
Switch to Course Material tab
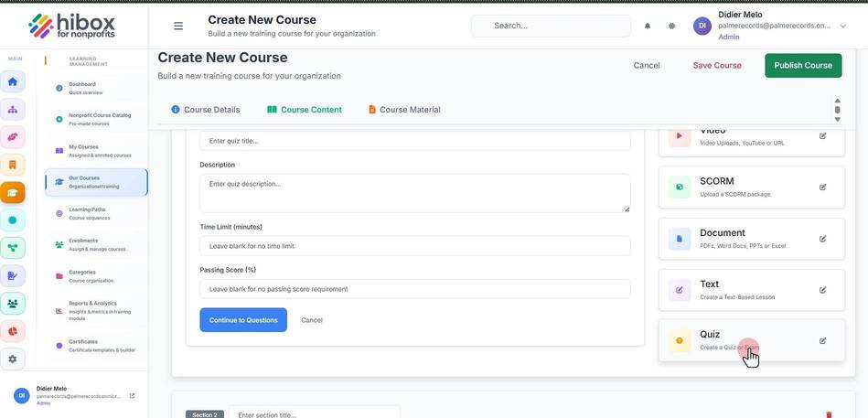(404, 110)
